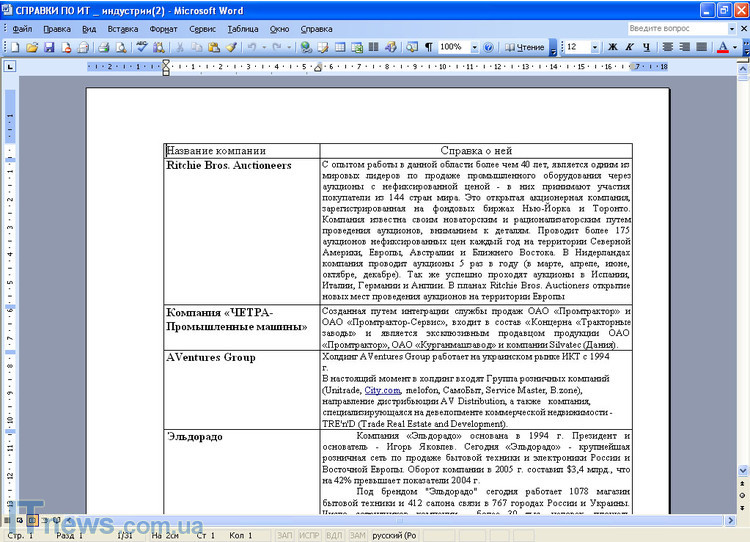Click the Вид menu item
The image size is (750, 542).
coord(89,29)
